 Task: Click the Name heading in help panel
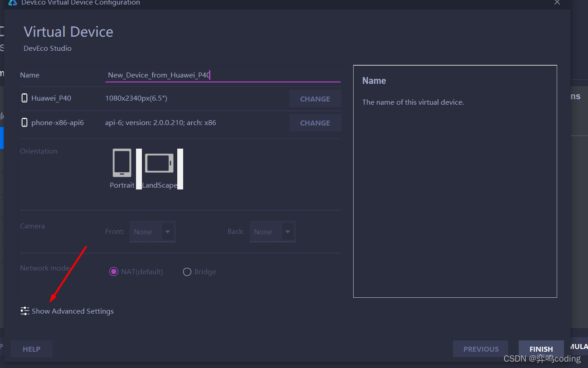point(374,81)
